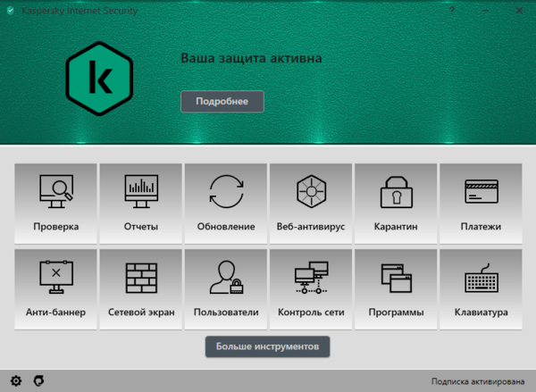Click the Kaspersky hexagon logo

pos(99,79)
